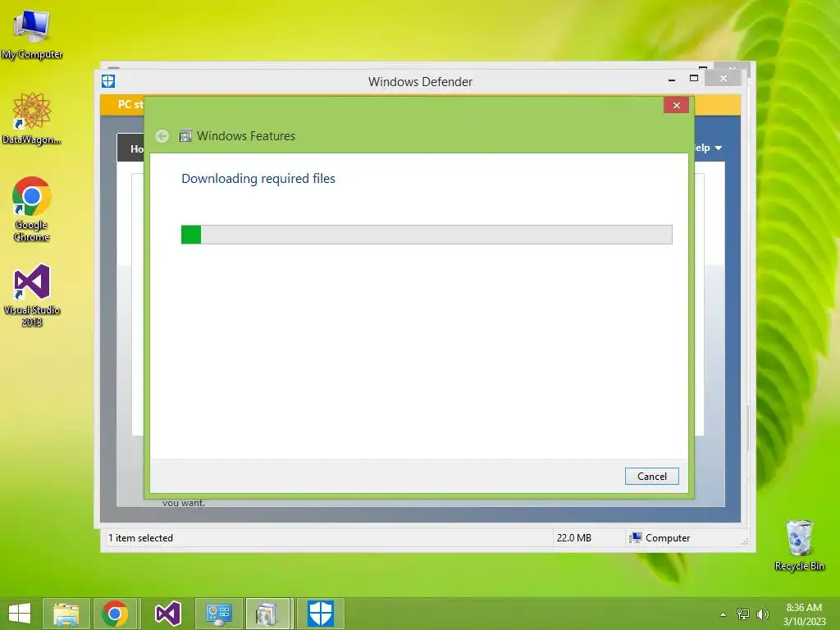840x630 pixels.
Task: Maximize the Windows Defender window
Action: (694, 78)
